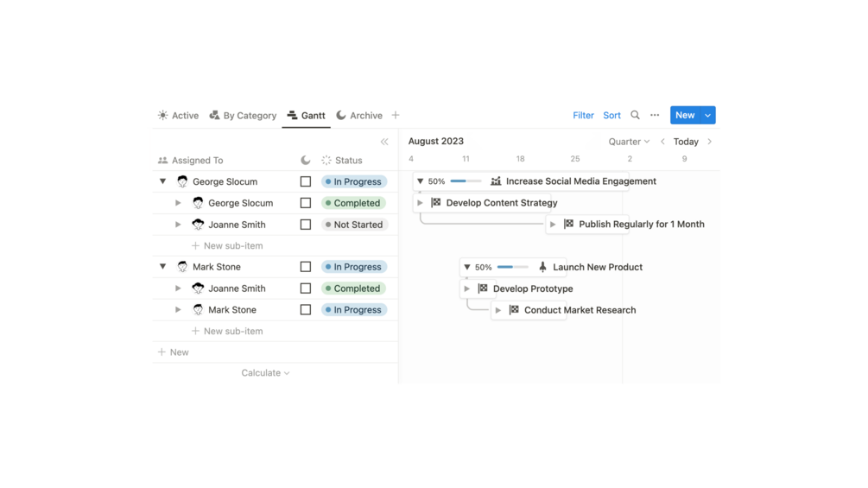Viewport: 868px width, 488px height.
Task: Open the search magnifier icon
Action: 635,115
